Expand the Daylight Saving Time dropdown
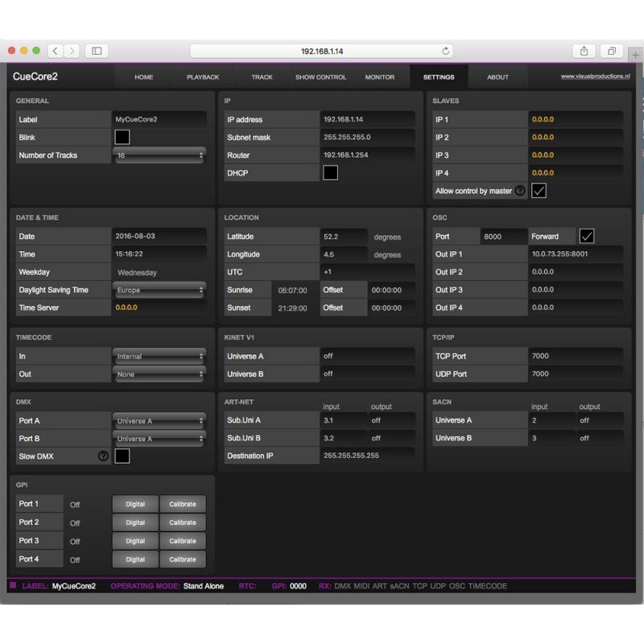Screen dimensions: 644x644 point(159,290)
